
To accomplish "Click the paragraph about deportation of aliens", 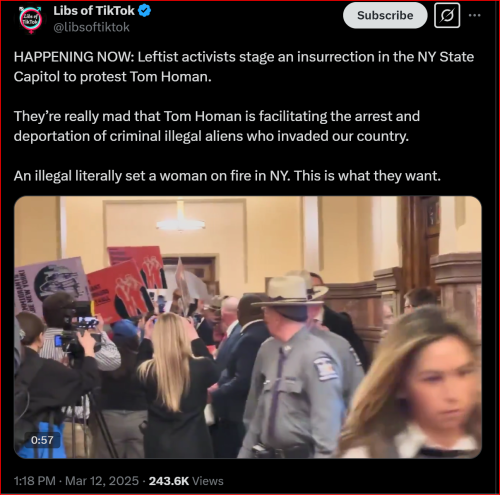I will coord(217,126).
